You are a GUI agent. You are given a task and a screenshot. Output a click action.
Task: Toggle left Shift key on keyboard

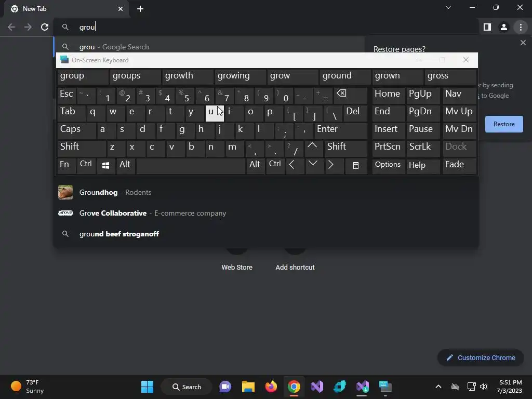pos(82,148)
